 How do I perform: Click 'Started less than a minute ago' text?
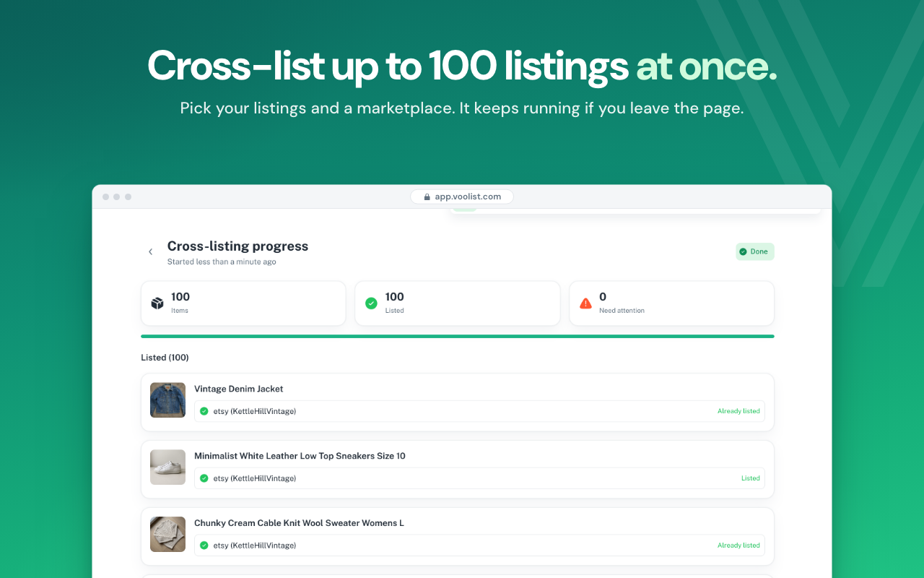coord(222,262)
